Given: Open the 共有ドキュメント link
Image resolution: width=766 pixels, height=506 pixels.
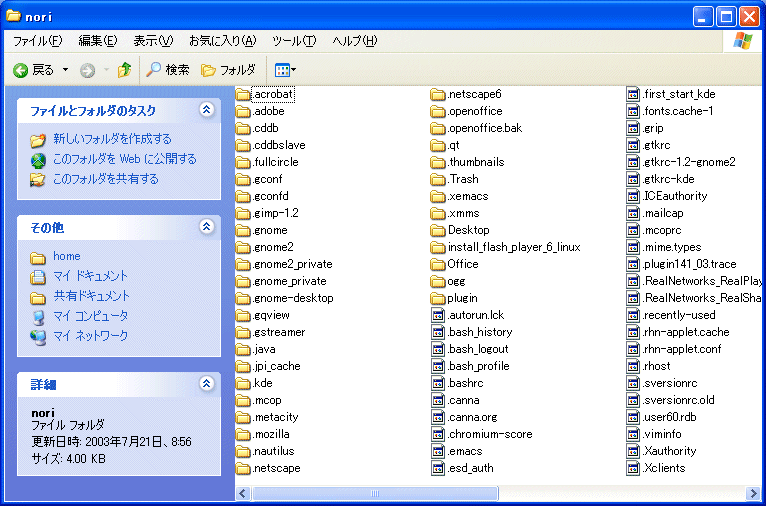Looking at the screenshot, I should coord(91,296).
